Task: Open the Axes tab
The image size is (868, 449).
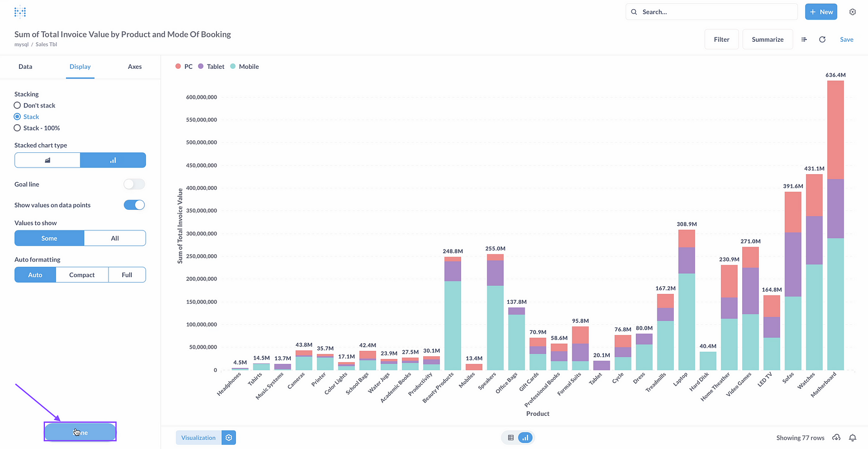Action: click(135, 67)
